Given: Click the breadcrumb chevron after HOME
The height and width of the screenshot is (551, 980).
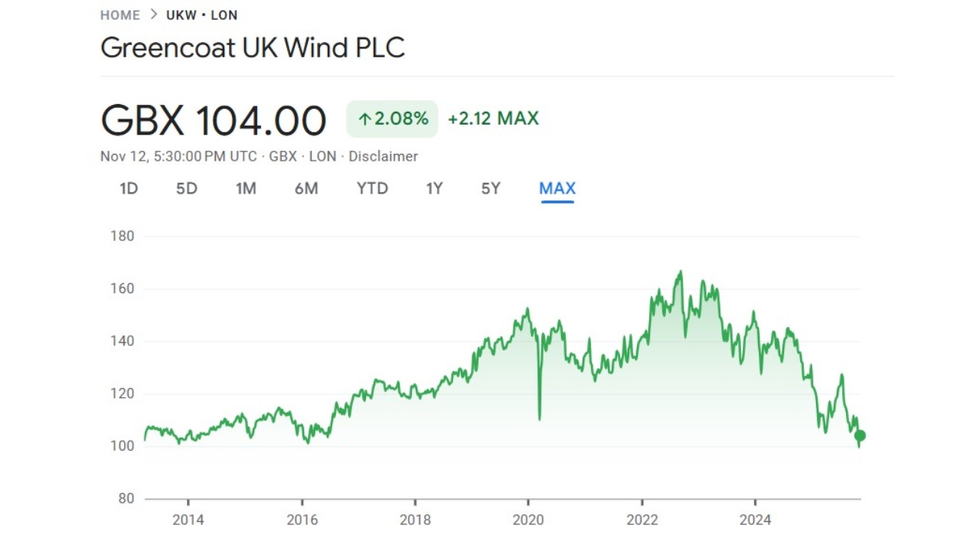Looking at the screenshot, I should click(153, 15).
